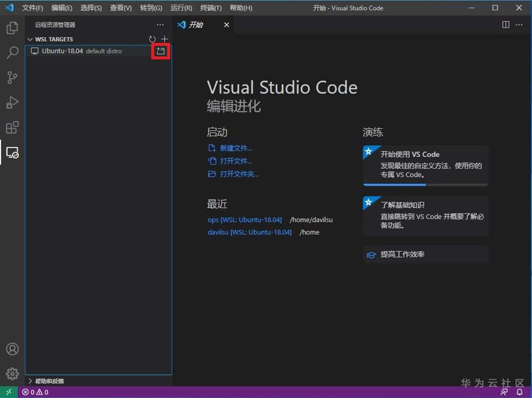532x398 pixels.
Task: Open the Extensions view icon
Action: pyautogui.click(x=12, y=128)
